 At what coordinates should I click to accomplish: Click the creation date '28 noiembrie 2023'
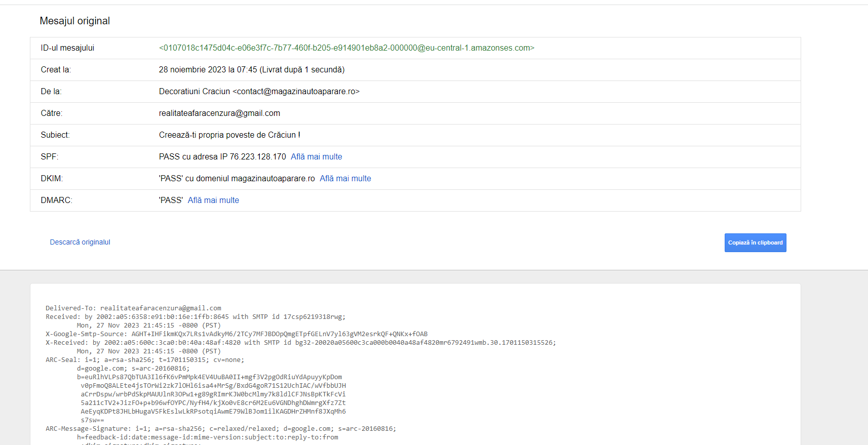pyautogui.click(x=192, y=70)
